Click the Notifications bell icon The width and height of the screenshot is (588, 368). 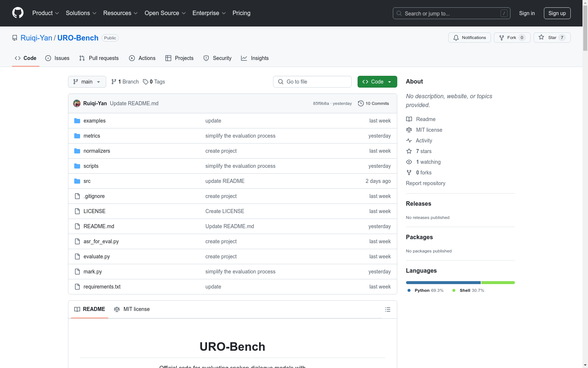[456, 38]
